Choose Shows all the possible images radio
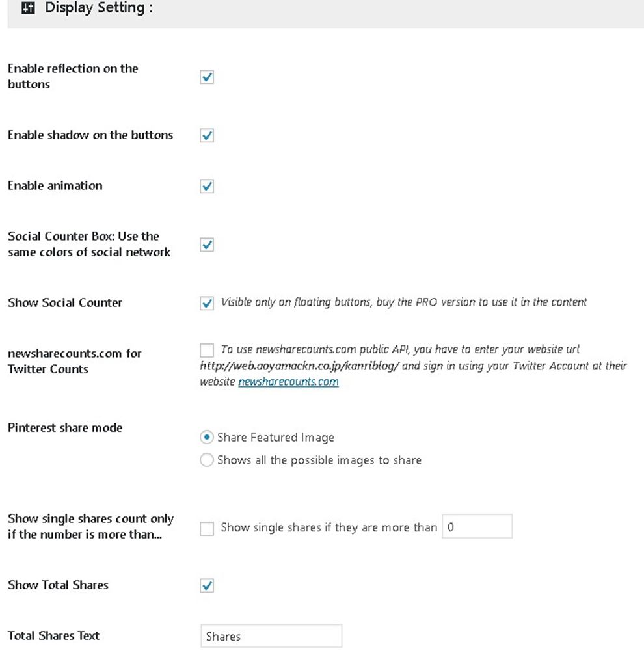The image size is (644, 666). click(207, 460)
